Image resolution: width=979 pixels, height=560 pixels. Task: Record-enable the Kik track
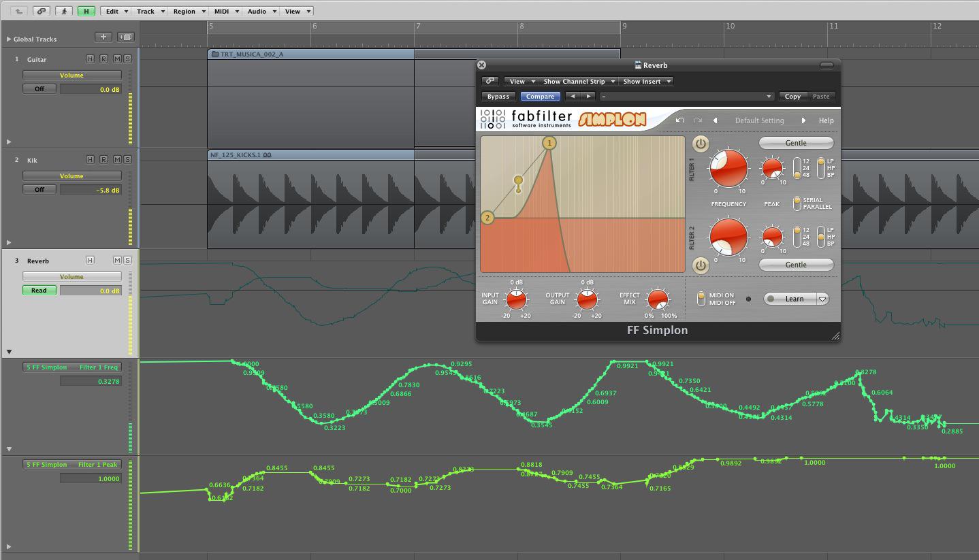point(103,159)
